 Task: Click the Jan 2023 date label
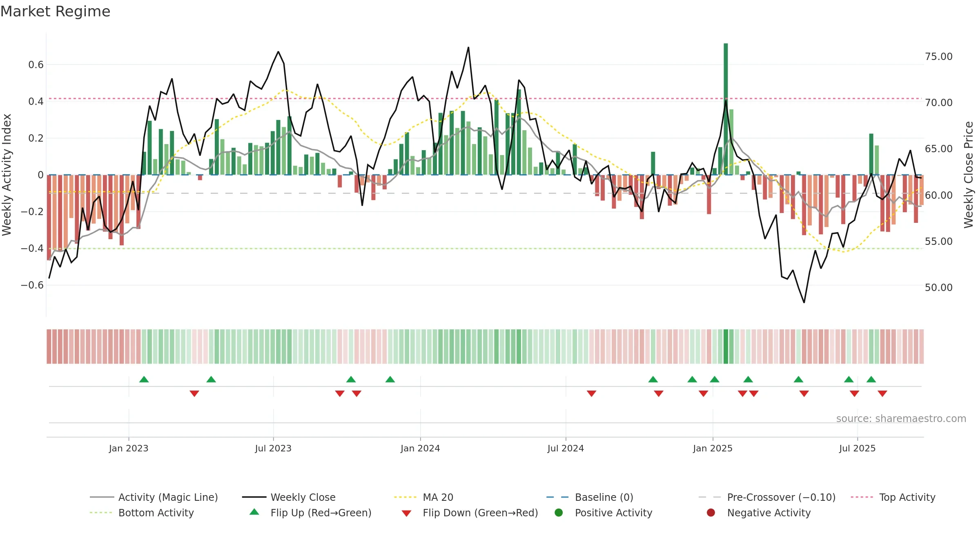point(129,448)
